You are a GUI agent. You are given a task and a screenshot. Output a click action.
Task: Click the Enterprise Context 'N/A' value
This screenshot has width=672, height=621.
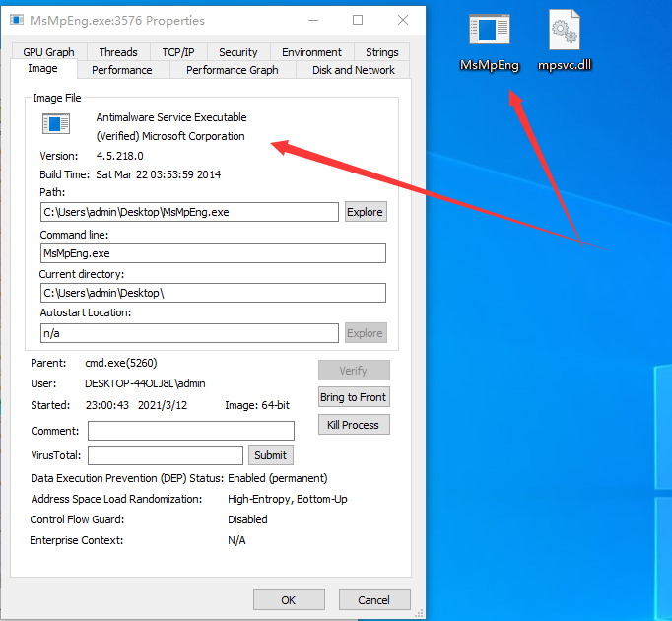[x=236, y=540]
